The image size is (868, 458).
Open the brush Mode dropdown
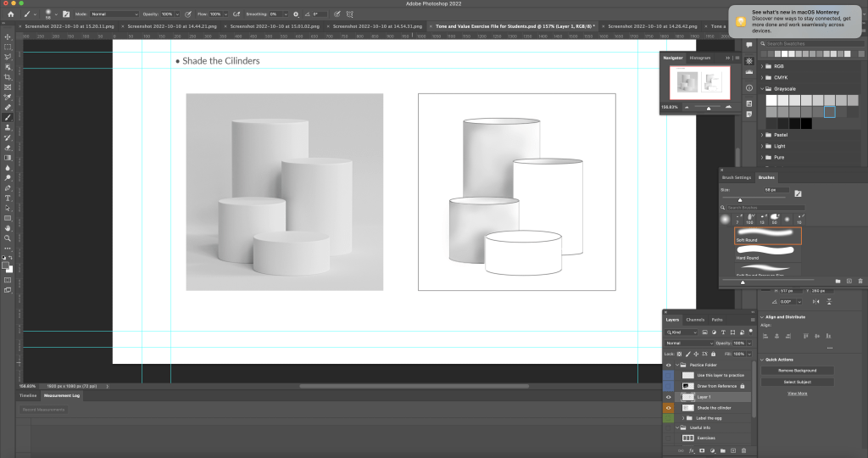pos(114,14)
